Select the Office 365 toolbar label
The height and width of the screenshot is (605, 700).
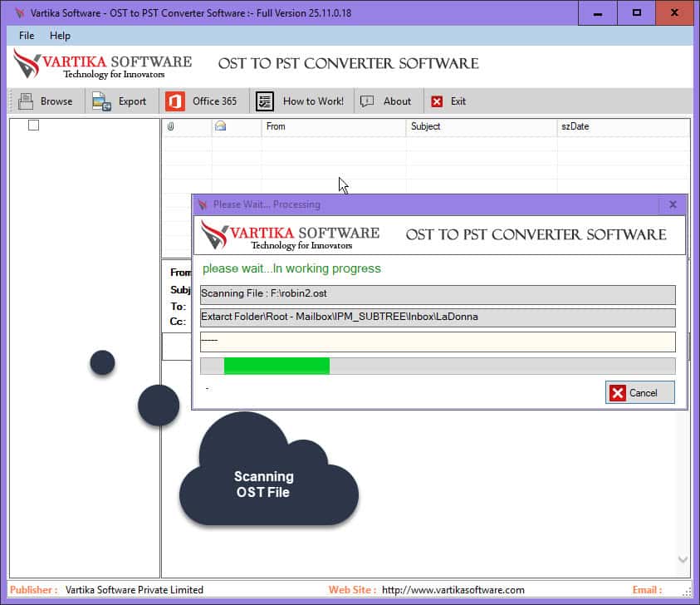[214, 101]
